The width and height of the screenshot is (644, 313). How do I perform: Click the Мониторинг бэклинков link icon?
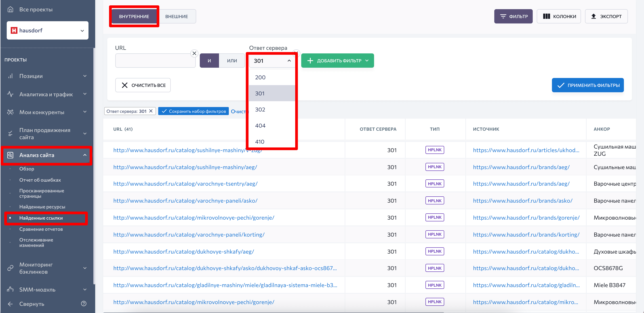click(10, 268)
